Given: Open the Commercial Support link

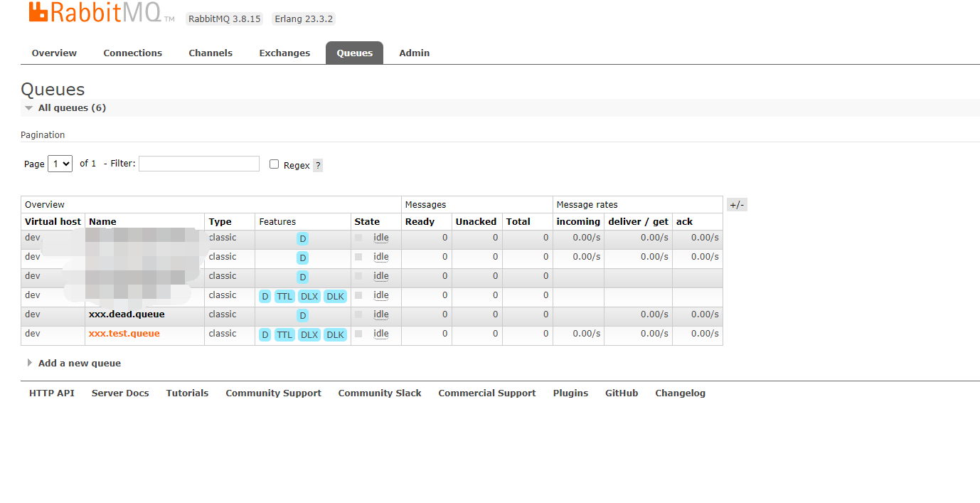Looking at the screenshot, I should click(x=487, y=393).
